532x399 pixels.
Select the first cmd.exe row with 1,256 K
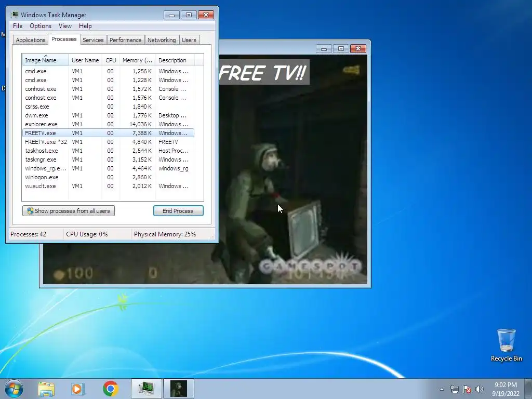pyautogui.click(x=108, y=71)
